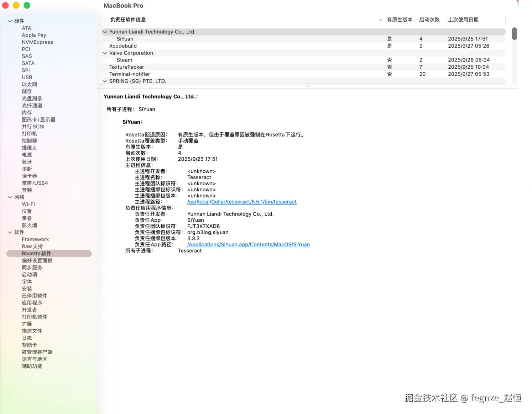Select the Terminal-notifier table row
The width and height of the screenshot is (532, 414).
[303, 74]
